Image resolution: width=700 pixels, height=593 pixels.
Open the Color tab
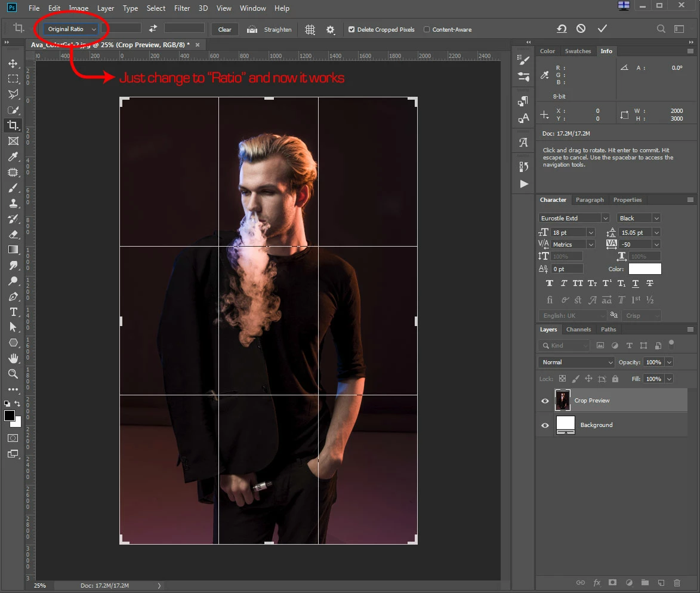[x=547, y=51]
